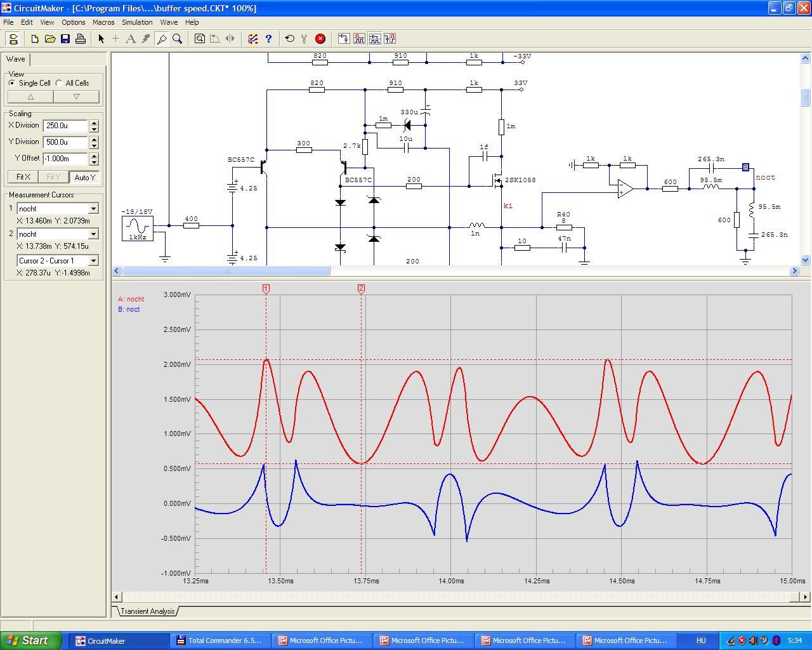
Task: Switch to the Transient Analysis tab
Action: point(147,611)
